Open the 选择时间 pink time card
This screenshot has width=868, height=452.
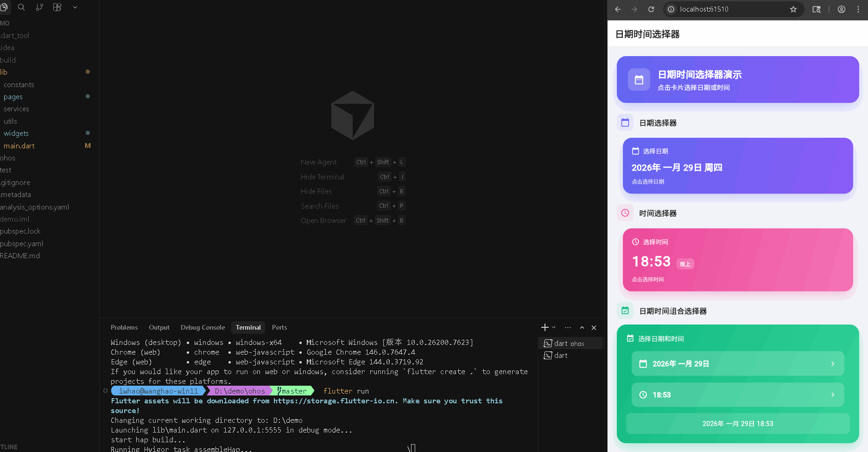point(738,260)
